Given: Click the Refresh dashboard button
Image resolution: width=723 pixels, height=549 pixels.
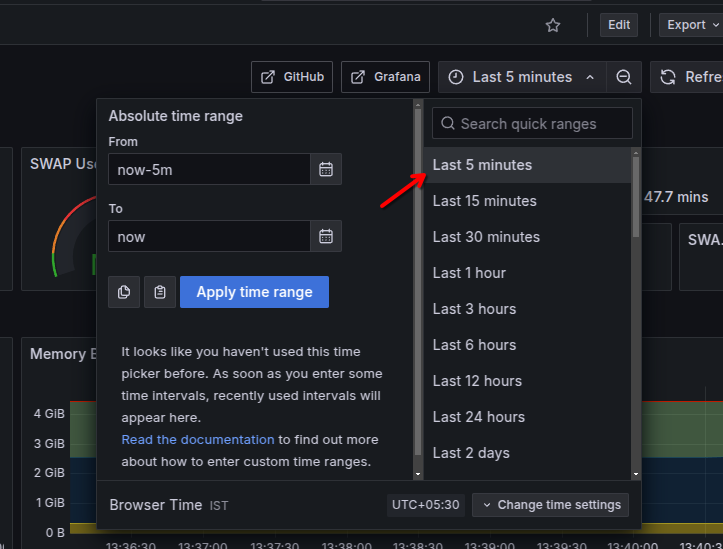Looking at the screenshot, I should click(x=688, y=77).
